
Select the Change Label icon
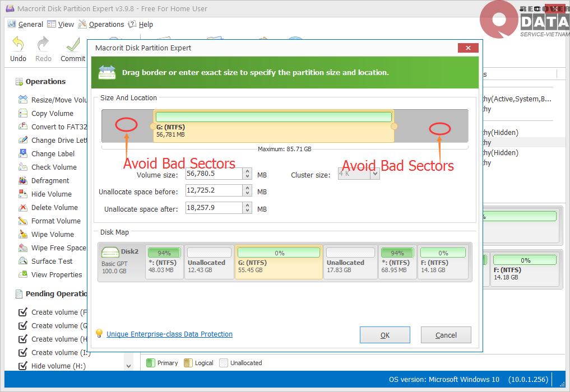[x=23, y=153]
